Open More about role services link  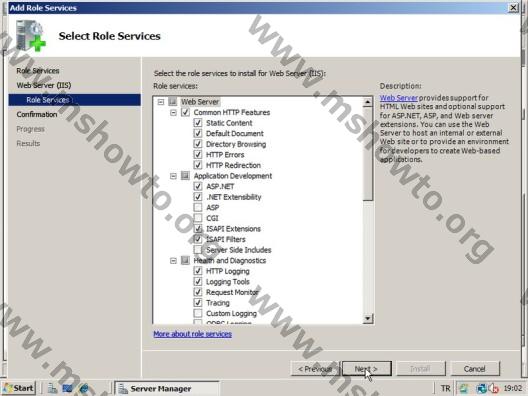point(193,334)
